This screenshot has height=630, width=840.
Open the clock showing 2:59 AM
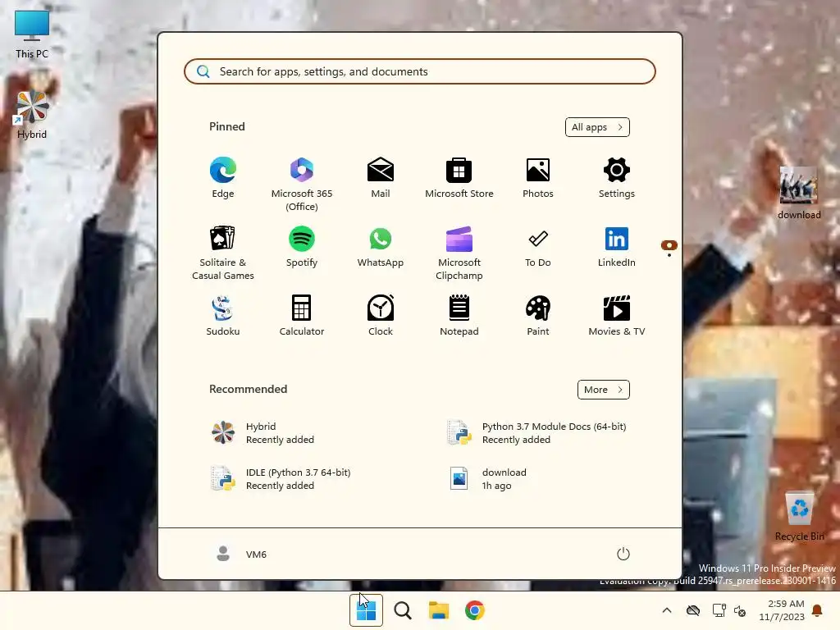[x=782, y=610]
